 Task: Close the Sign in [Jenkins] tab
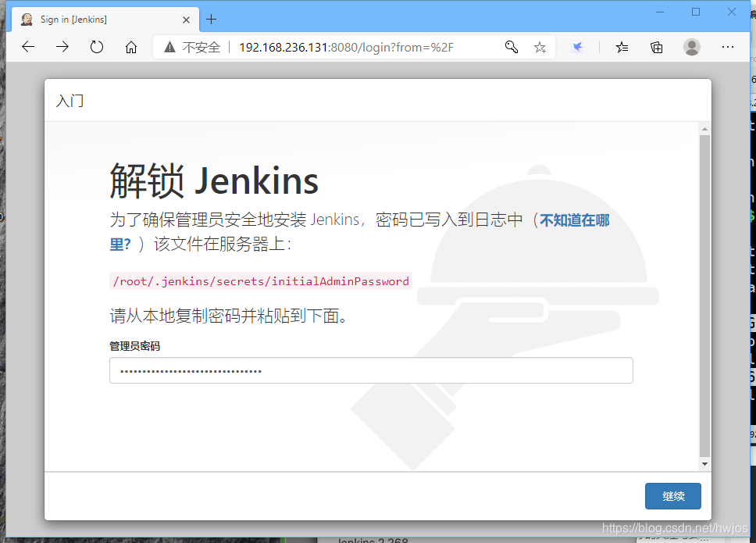(x=186, y=20)
